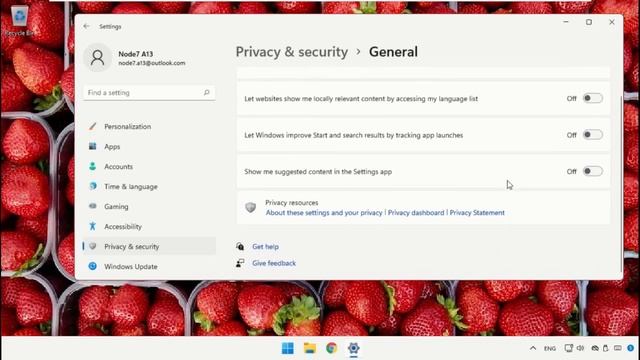Click the Accessibility figure icon
The height and width of the screenshot is (360, 640).
(93, 226)
